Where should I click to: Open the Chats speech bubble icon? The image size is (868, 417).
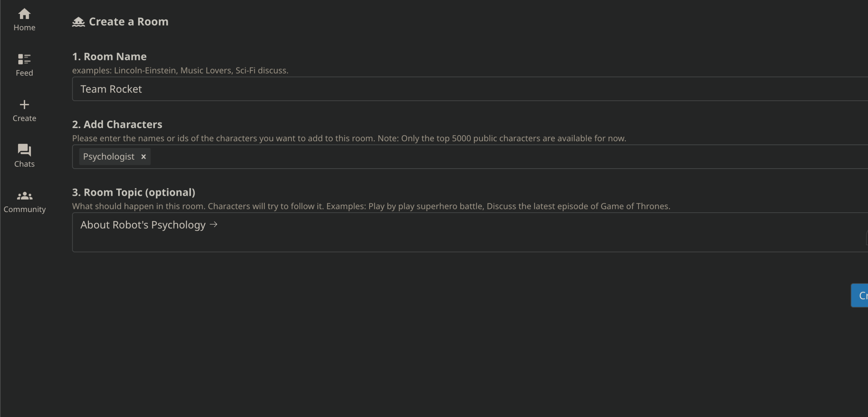pos(24,150)
